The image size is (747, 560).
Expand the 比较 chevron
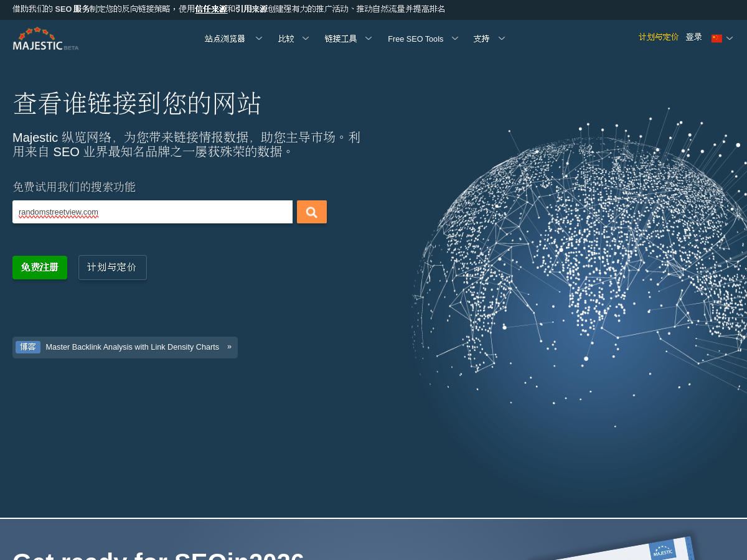306,39
